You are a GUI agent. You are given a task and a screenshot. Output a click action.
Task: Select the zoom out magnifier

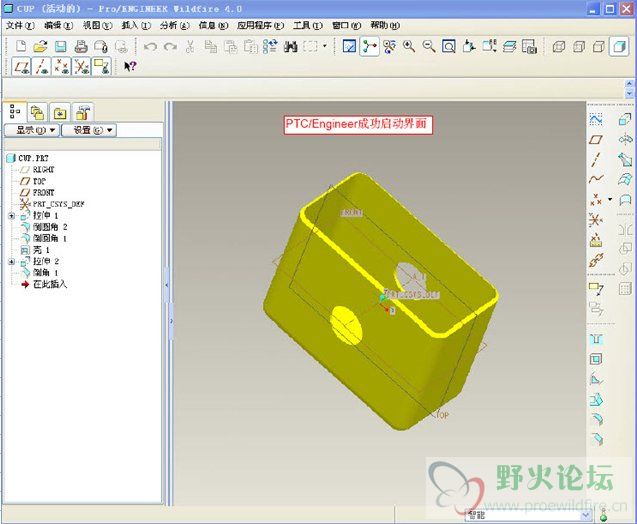[x=429, y=46]
